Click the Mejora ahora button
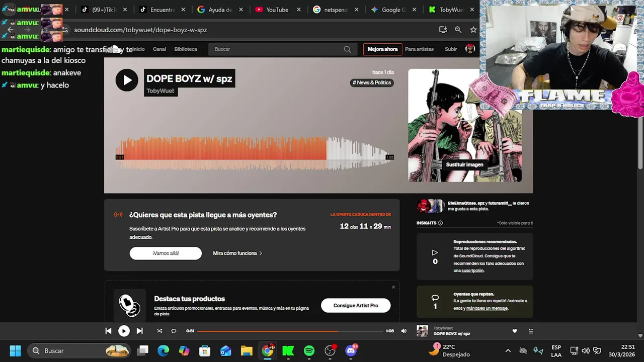Screen dimensions: 644x362 click(x=382, y=49)
